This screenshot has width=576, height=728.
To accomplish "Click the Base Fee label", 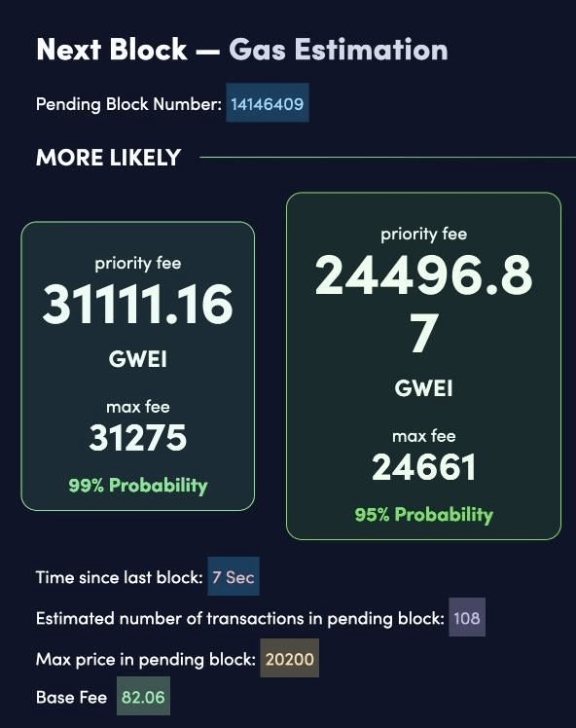I will [x=71, y=697].
